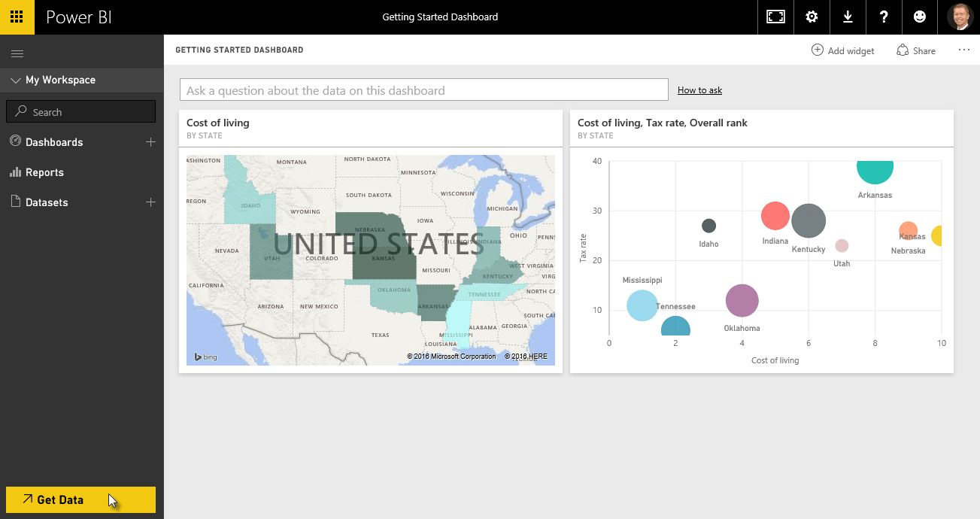The height and width of the screenshot is (519, 980).
Task: Add a new dashboard with plus icon
Action: click(150, 142)
